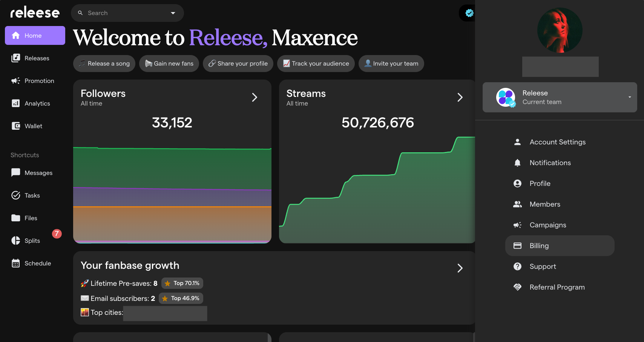The width and height of the screenshot is (644, 342).
Task: Click the Promotion megaphone icon in sidebar
Action: pos(15,81)
